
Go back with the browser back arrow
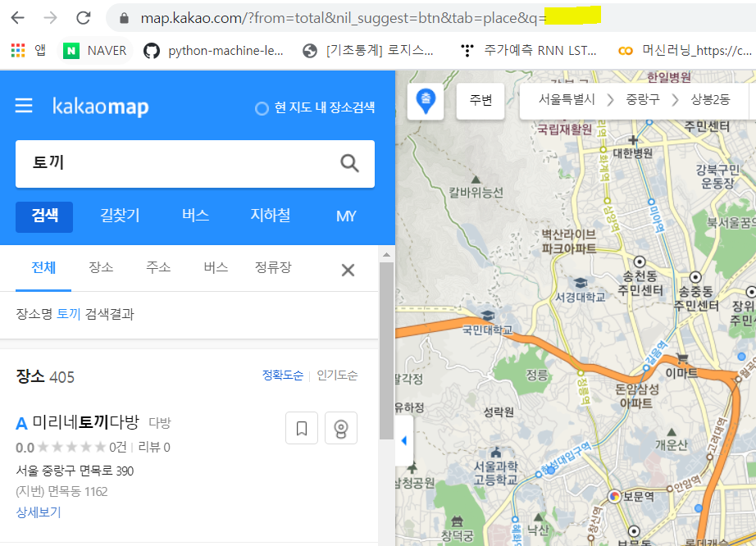(x=17, y=18)
